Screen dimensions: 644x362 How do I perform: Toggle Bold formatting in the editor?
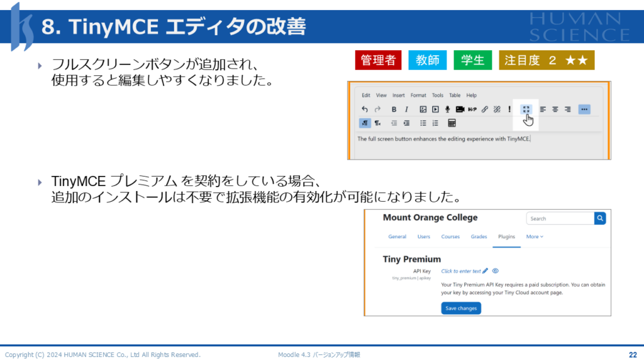click(394, 109)
